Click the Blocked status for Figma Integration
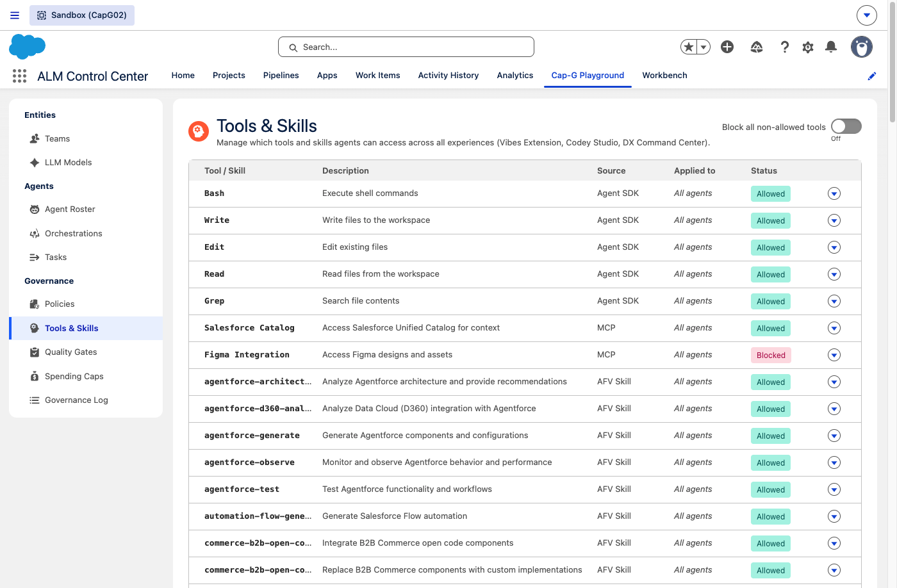Viewport: 897px width, 588px height. (x=771, y=355)
